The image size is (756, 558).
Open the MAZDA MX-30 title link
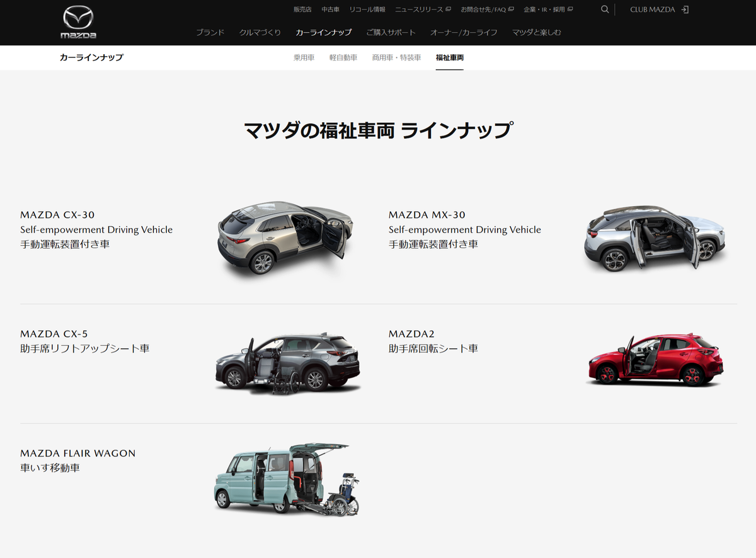427,215
